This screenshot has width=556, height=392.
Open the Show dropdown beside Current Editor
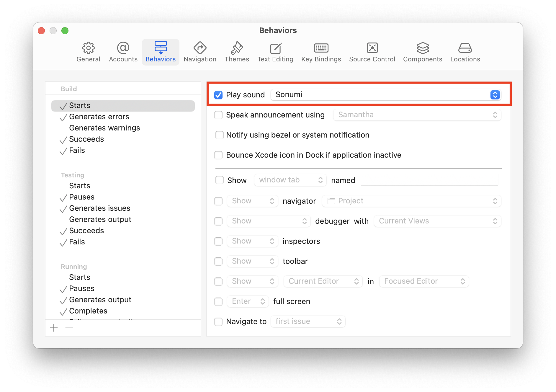(x=252, y=281)
